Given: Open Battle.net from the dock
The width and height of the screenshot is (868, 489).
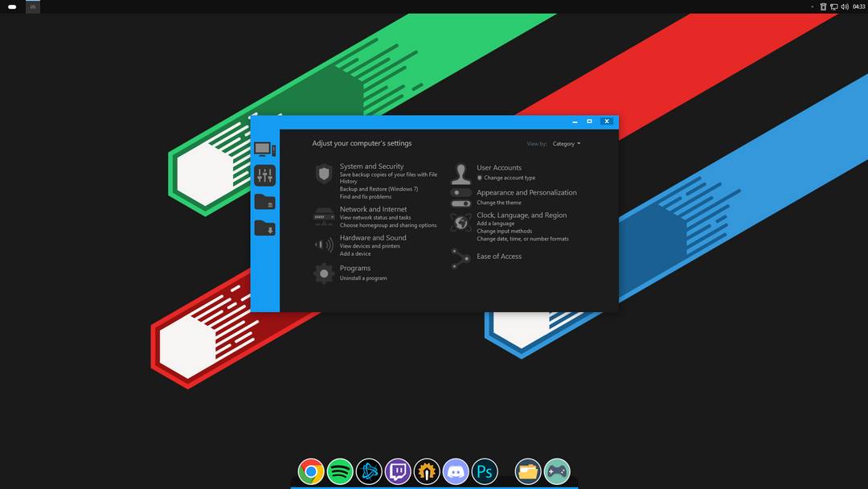Looking at the screenshot, I should (x=369, y=471).
